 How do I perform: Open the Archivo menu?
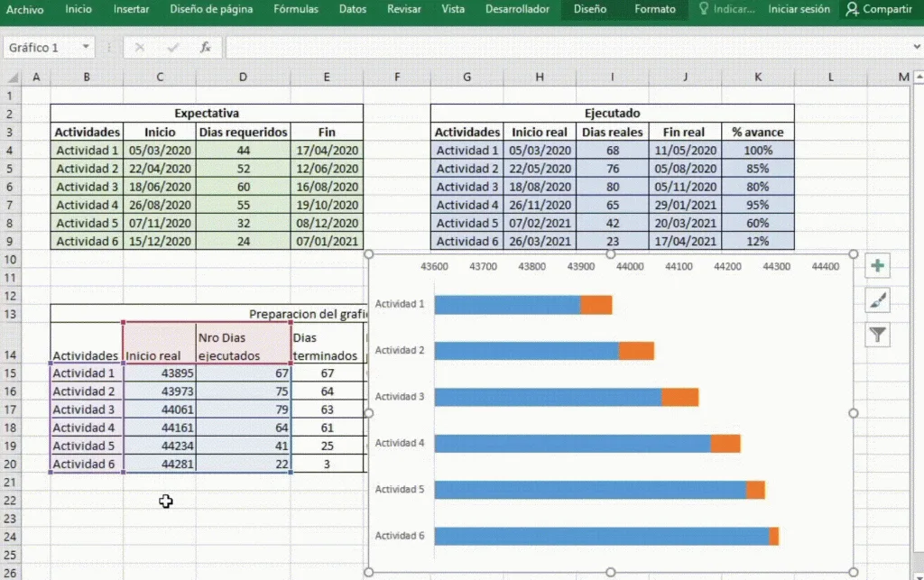[24, 9]
